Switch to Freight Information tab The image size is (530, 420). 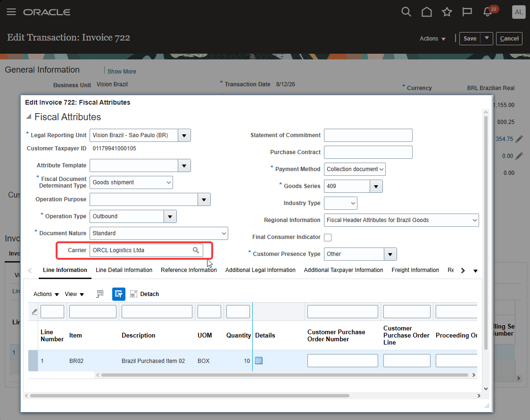coord(415,270)
